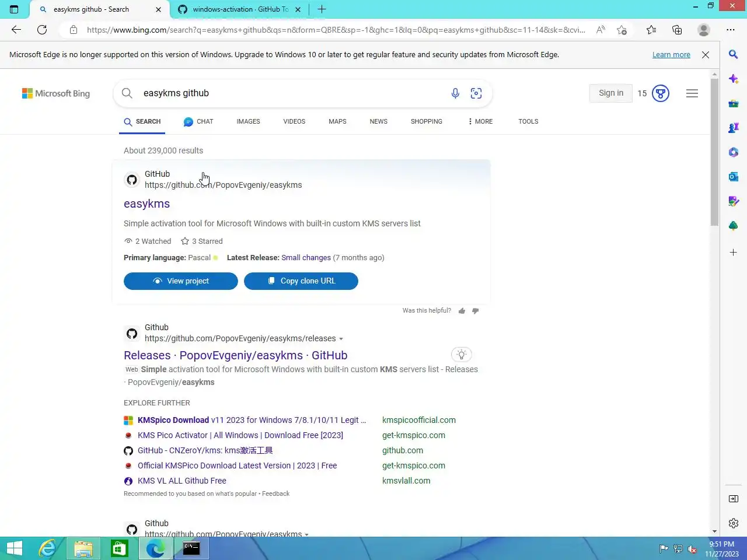Go back using the browser back arrow
Screen dimensions: 747x560
[16, 30]
